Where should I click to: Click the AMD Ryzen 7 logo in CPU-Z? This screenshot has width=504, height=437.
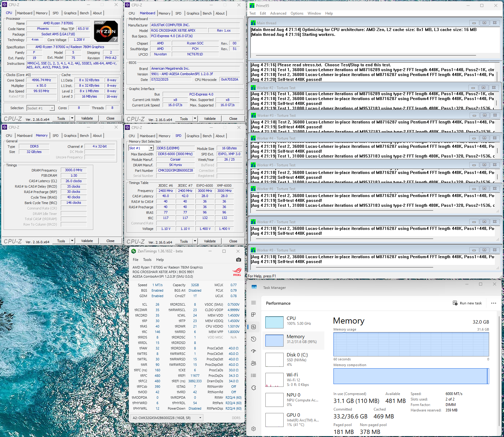point(106,31)
